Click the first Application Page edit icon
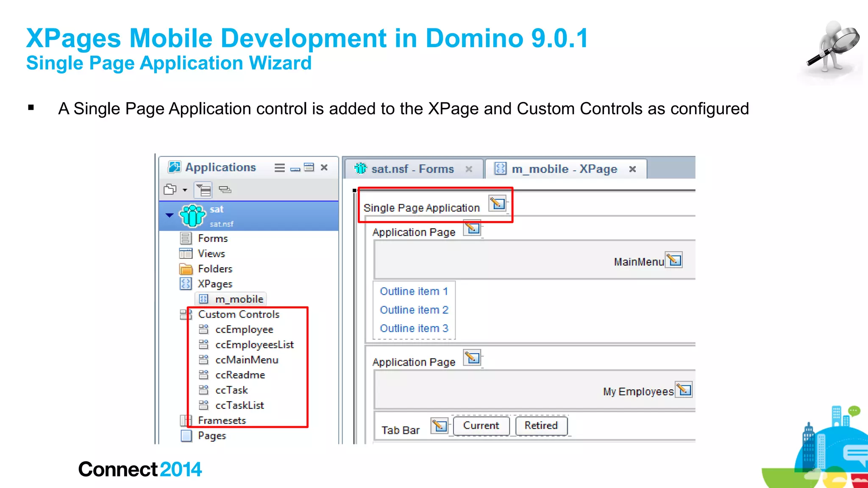 click(x=472, y=228)
